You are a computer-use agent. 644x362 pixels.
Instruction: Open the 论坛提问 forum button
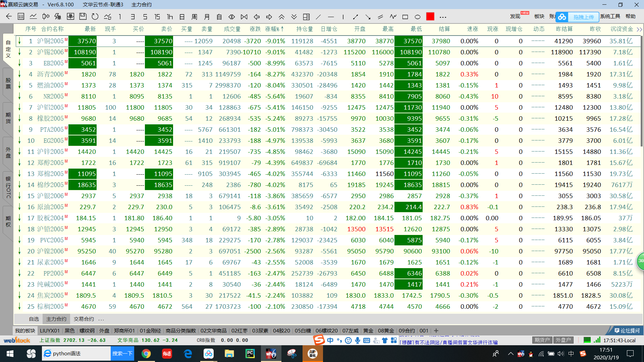click(627, 331)
